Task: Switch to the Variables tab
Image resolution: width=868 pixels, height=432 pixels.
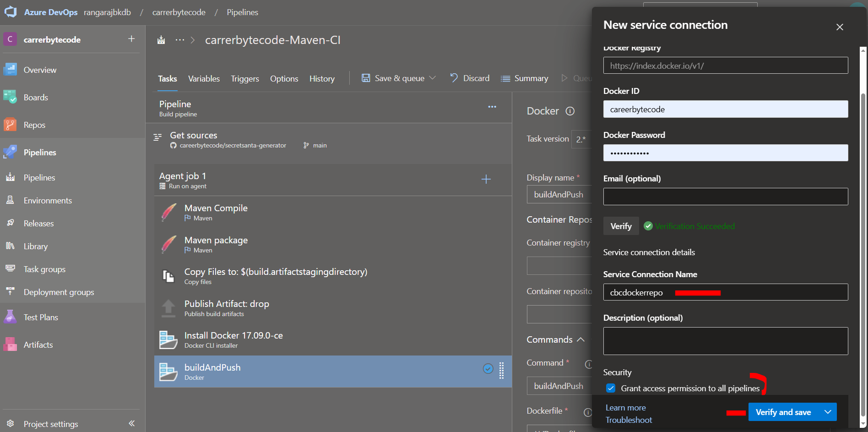Action: point(204,78)
